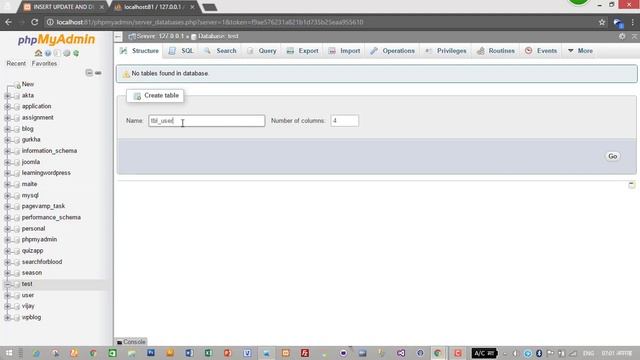
Task: Expand the blog database node
Action: 7,129
